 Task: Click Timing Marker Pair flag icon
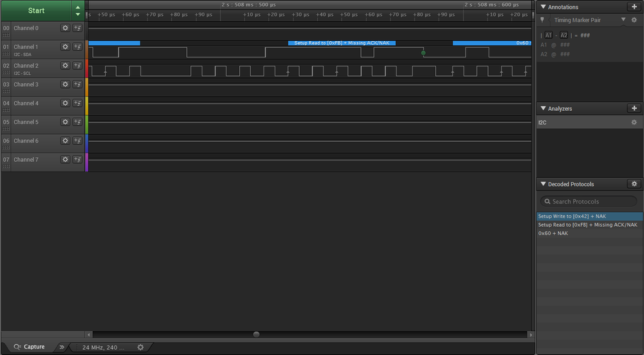coord(542,20)
